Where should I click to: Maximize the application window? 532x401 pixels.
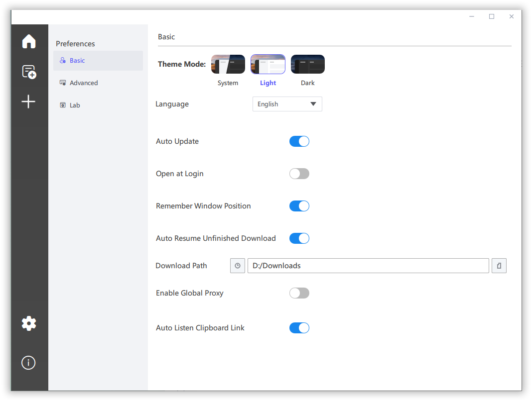[492, 16]
